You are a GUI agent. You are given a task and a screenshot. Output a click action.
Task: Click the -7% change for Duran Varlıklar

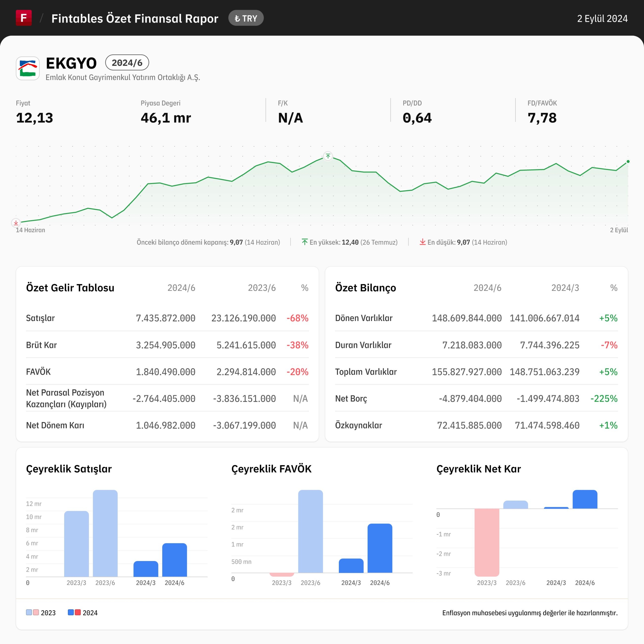click(609, 345)
